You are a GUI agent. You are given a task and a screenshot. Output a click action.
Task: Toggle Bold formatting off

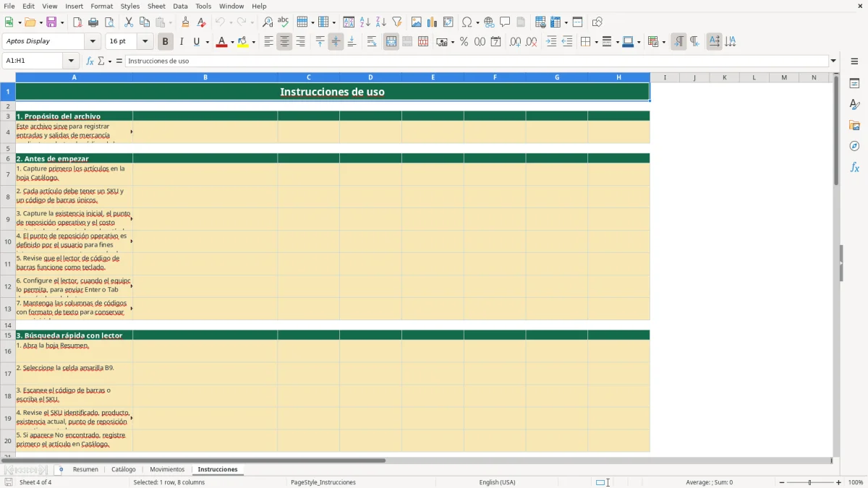165,42
